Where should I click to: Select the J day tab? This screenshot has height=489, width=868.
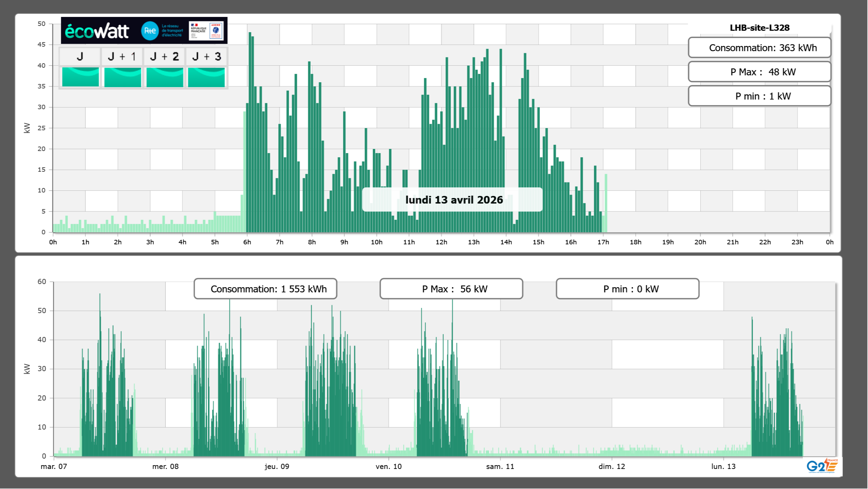coord(80,56)
